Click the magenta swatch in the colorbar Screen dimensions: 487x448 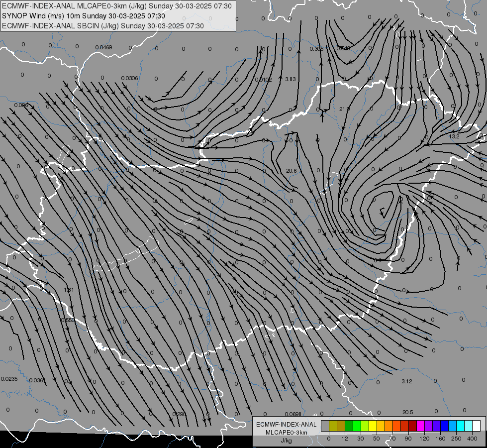(420, 426)
